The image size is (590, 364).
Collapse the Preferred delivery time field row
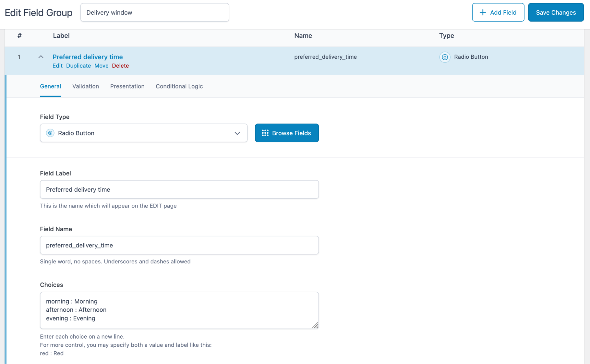point(41,57)
